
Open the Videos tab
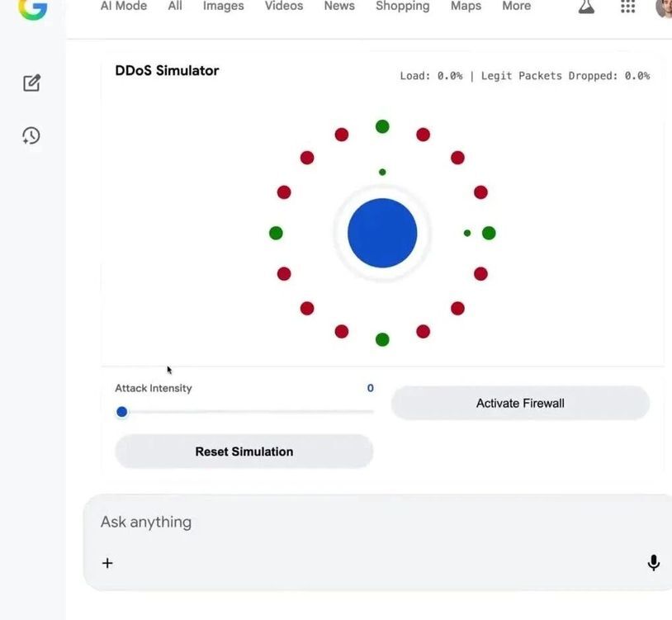click(284, 6)
